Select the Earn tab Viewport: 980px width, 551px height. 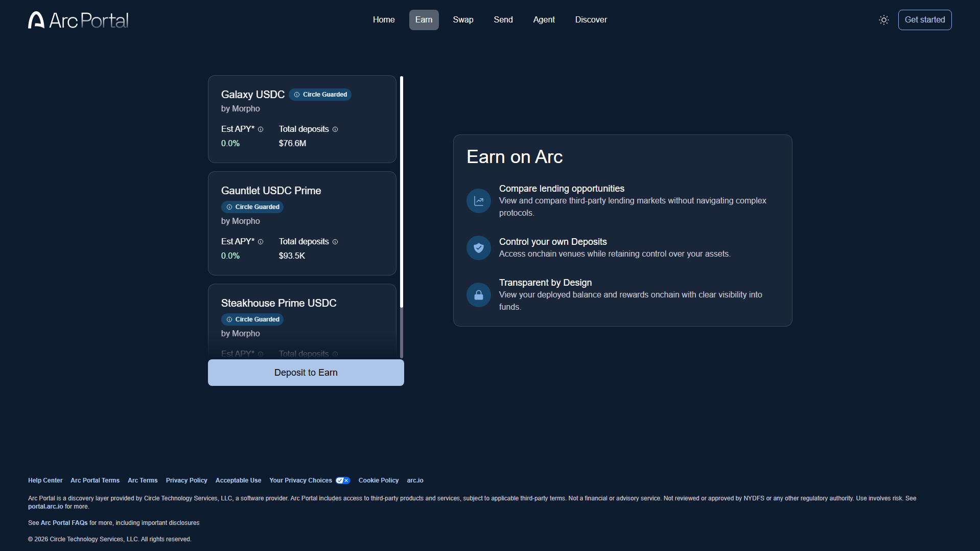point(424,20)
